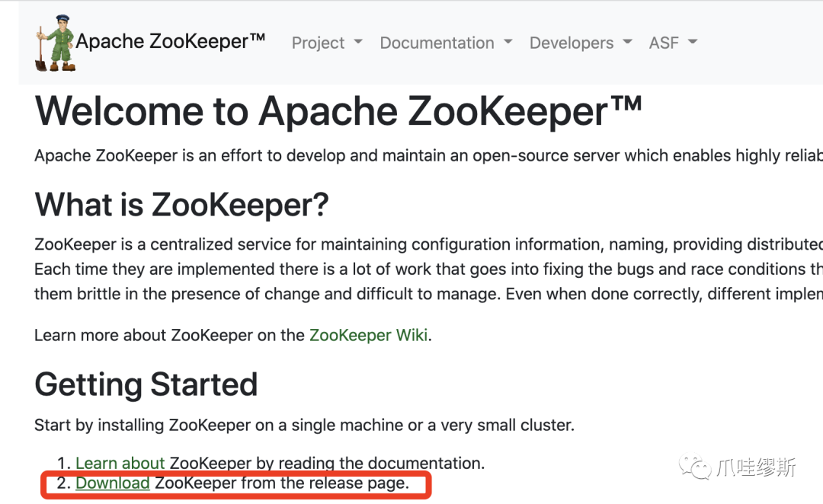Click the Download link
The height and width of the screenshot is (504, 823).
pyautogui.click(x=113, y=483)
